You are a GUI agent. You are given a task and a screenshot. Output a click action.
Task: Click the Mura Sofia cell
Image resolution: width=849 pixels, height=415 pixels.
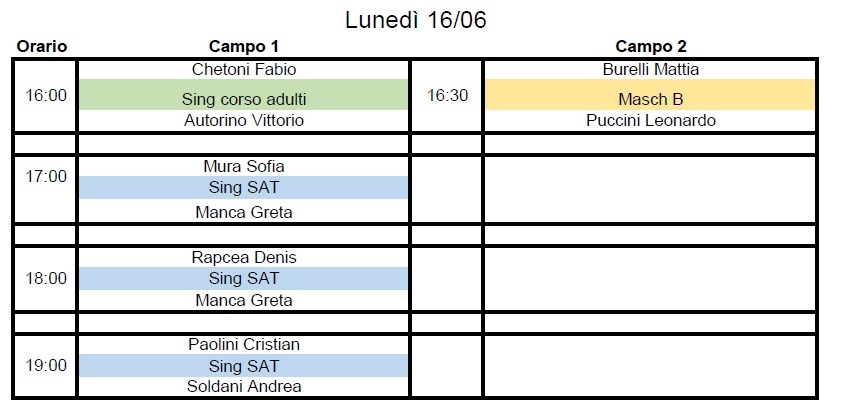pos(244,166)
